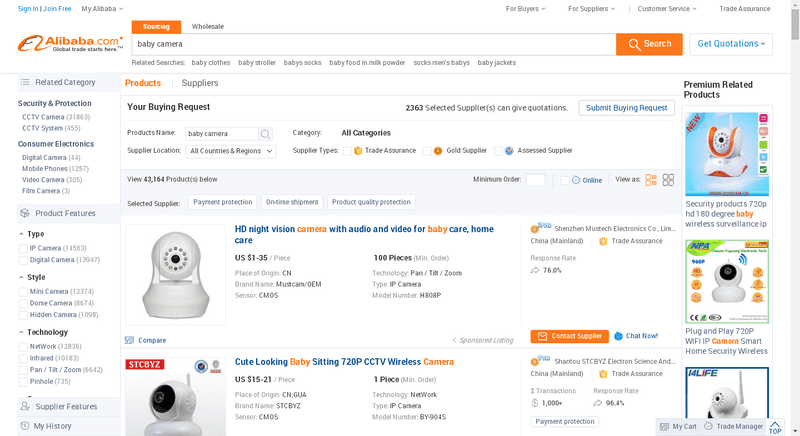Tick the Gold Supplier checkbox

coord(427,151)
